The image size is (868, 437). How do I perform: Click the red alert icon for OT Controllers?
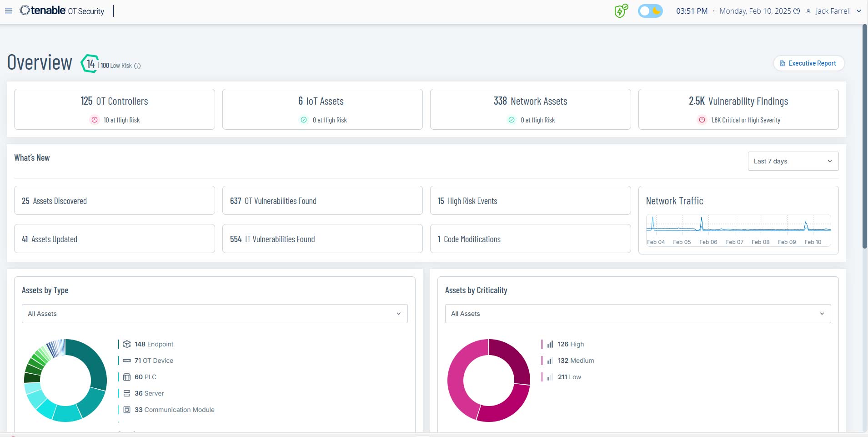(x=95, y=120)
